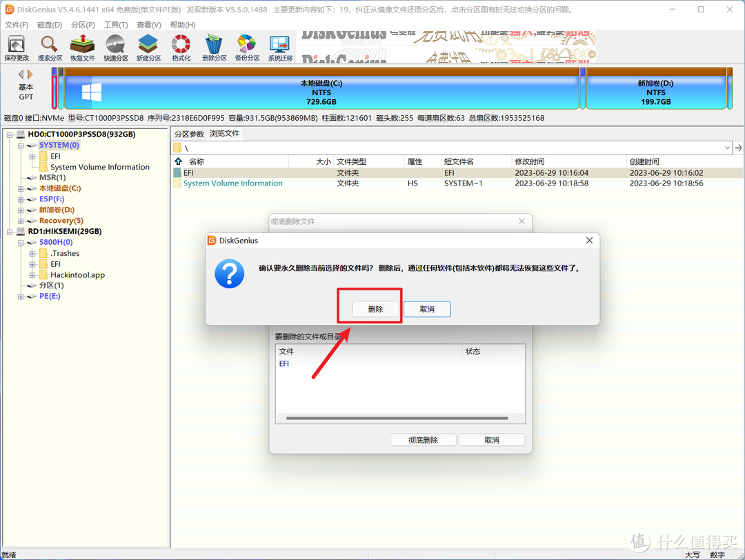The image size is (745, 560).
Task: Select the EFI folder under 5800H(0)
Action: (56, 264)
